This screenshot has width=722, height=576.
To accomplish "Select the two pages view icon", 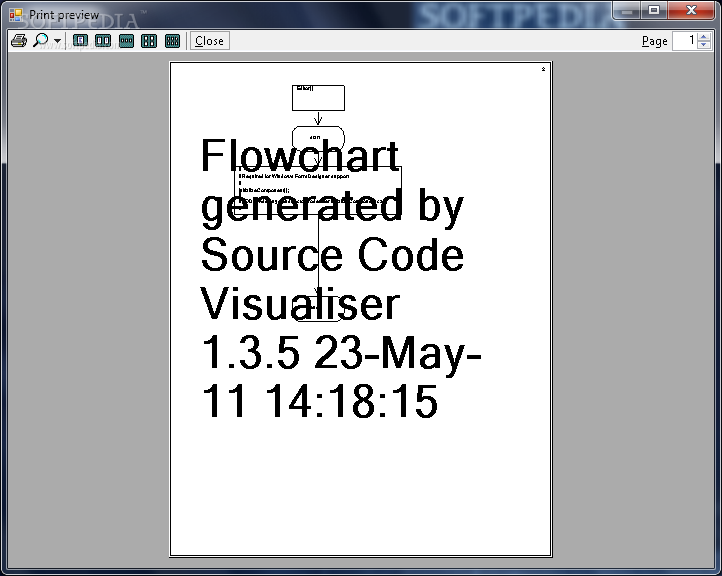I will pos(103,41).
